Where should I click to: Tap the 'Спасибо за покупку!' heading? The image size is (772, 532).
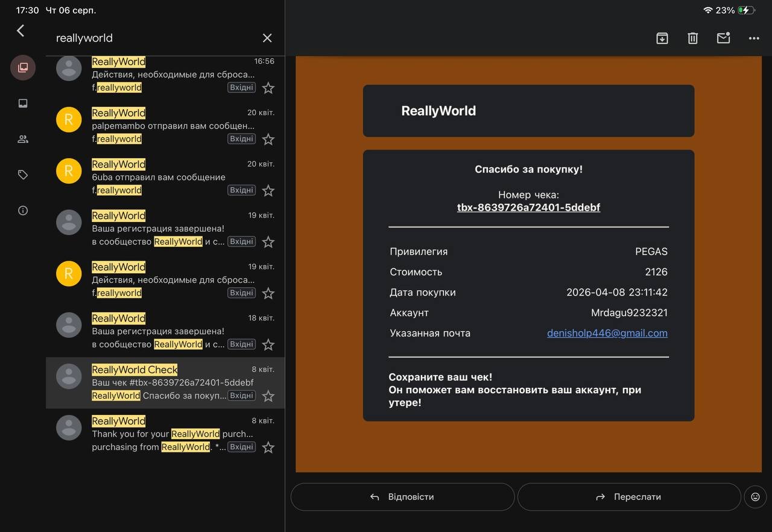pyautogui.click(x=528, y=169)
